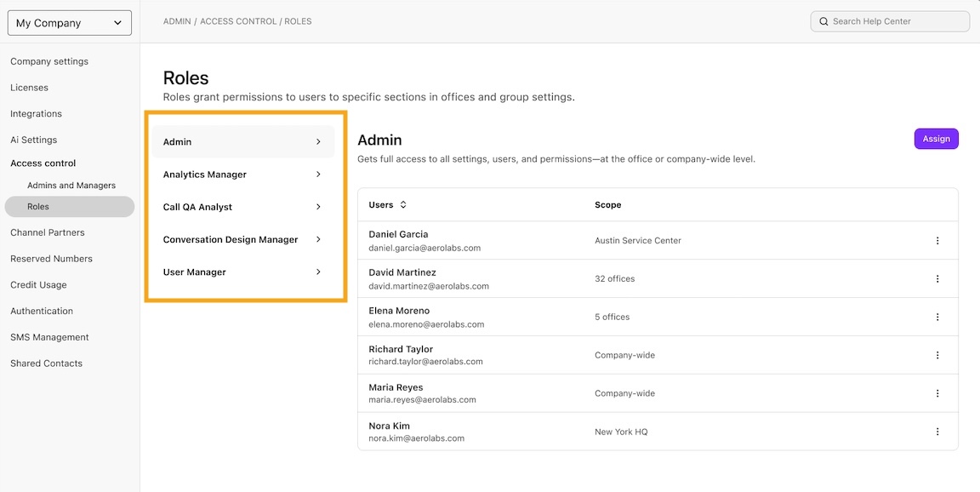
Task: Click daniel.garcia@aerolabs.com email
Action: tap(424, 249)
